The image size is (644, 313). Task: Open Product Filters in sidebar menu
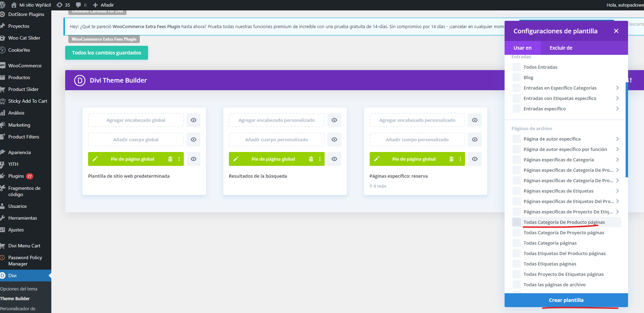pyautogui.click(x=24, y=137)
